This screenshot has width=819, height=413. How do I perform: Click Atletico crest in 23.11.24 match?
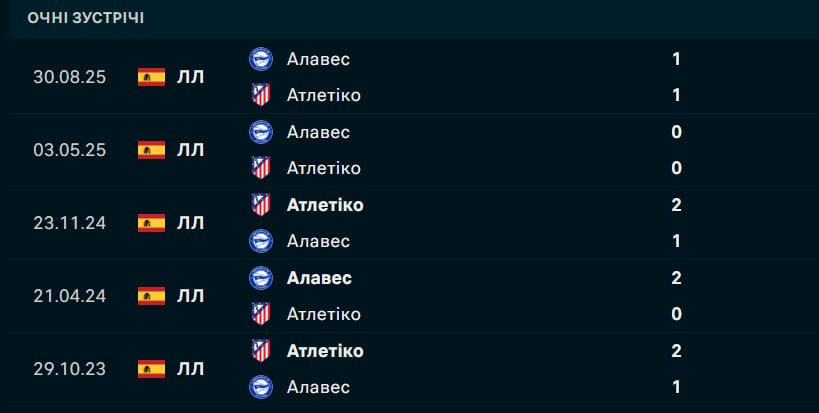click(x=260, y=205)
